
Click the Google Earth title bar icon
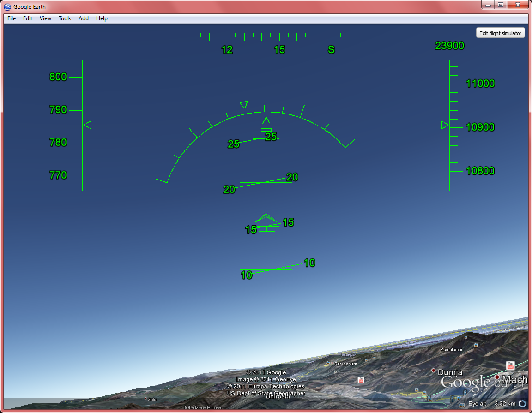(7, 6)
